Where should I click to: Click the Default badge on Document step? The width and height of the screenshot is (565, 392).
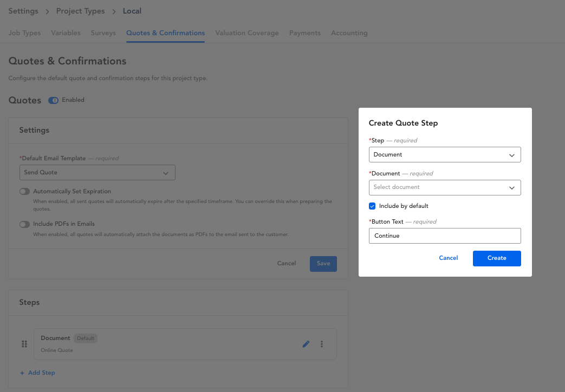86,338
